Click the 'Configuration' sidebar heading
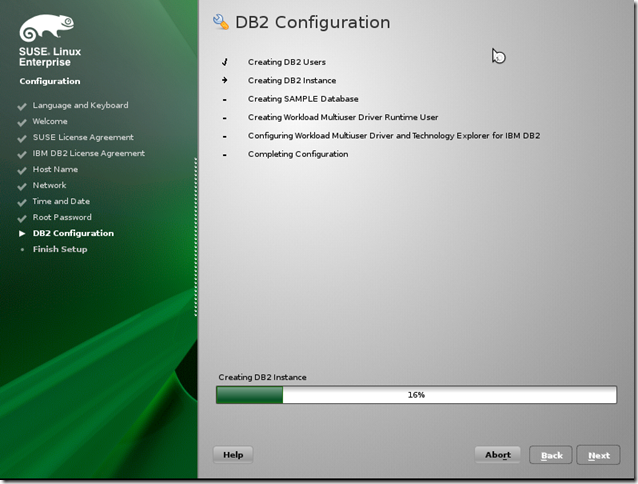Screen dimensions: 638x484 point(50,81)
